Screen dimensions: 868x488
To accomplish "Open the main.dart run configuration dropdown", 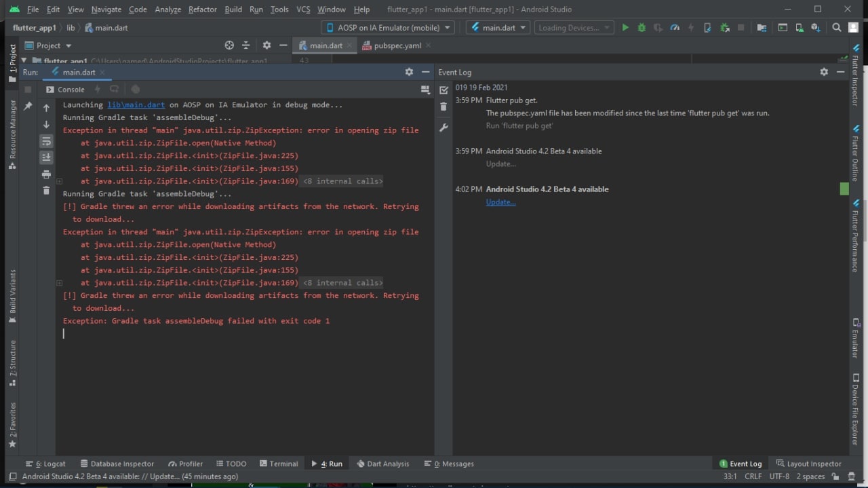I will [498, 28].
